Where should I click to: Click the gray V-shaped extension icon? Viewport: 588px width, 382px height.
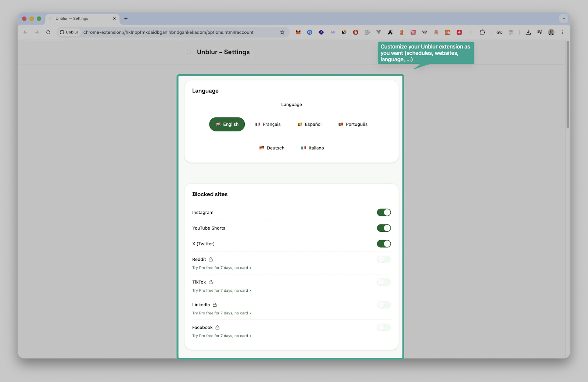tap(379, 32)
